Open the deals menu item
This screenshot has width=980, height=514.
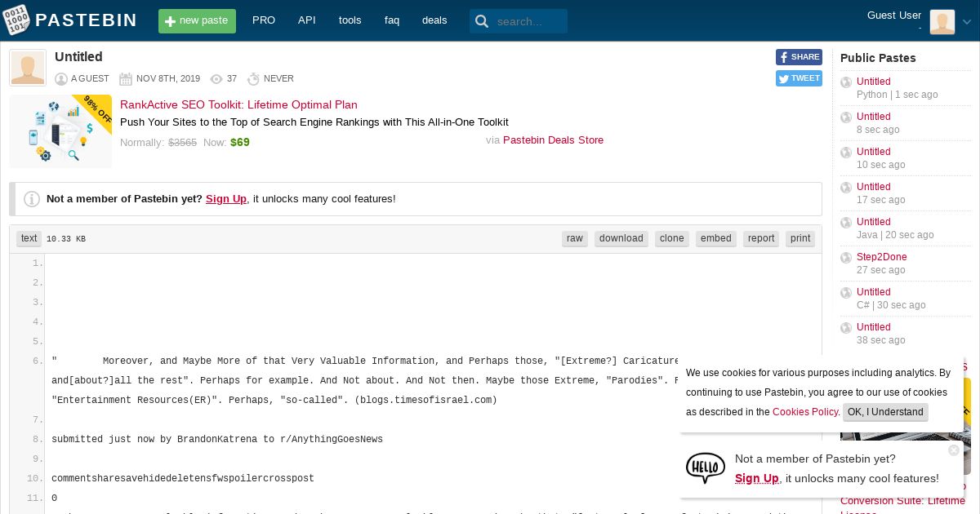point(434,20)
